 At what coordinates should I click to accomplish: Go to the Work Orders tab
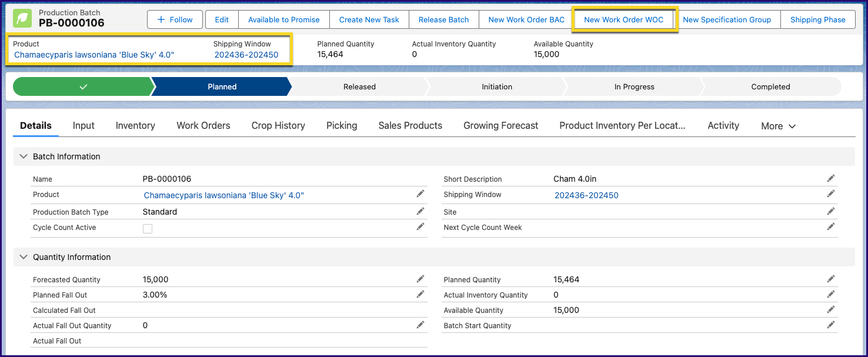tap(203, 125)
